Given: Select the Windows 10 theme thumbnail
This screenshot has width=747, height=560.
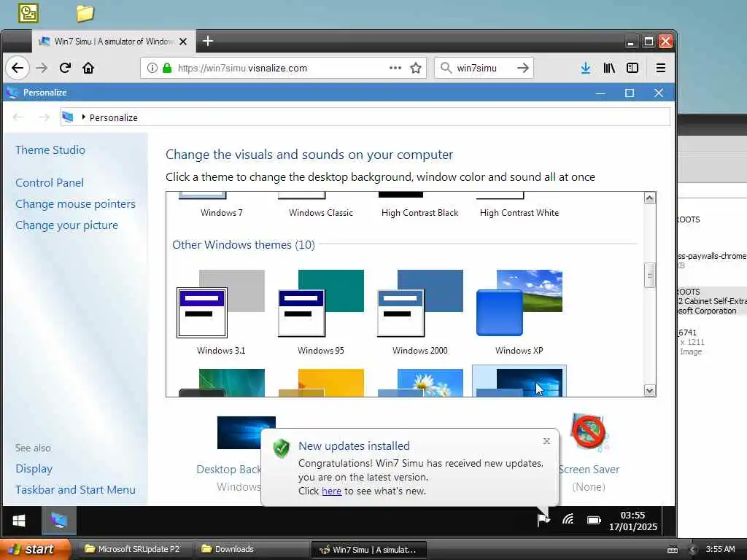Looking at the screenshot, I should click(519, 382).
